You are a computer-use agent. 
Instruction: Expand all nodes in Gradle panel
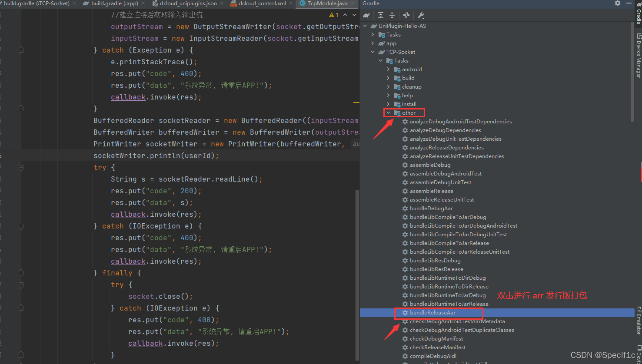click(381, 15)
